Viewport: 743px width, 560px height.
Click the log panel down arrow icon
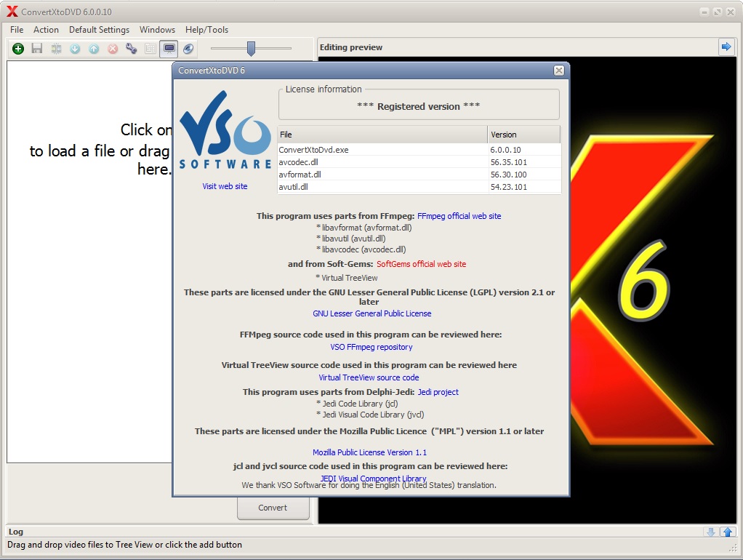(x=711, y=532)
